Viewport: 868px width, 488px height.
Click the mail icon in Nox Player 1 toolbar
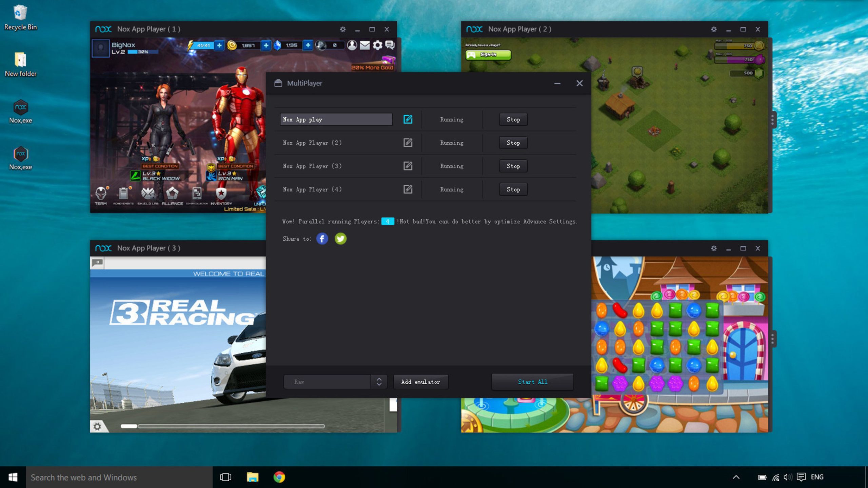364,45
